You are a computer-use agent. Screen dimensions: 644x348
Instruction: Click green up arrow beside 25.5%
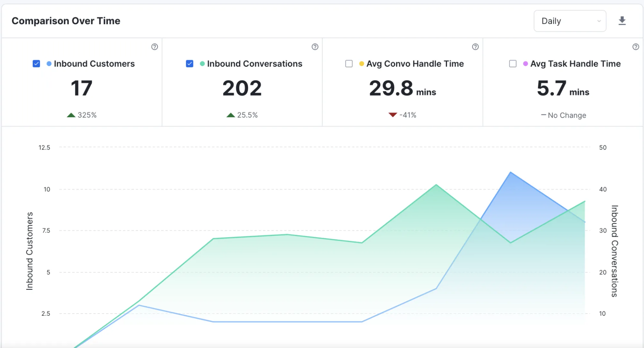231,115
